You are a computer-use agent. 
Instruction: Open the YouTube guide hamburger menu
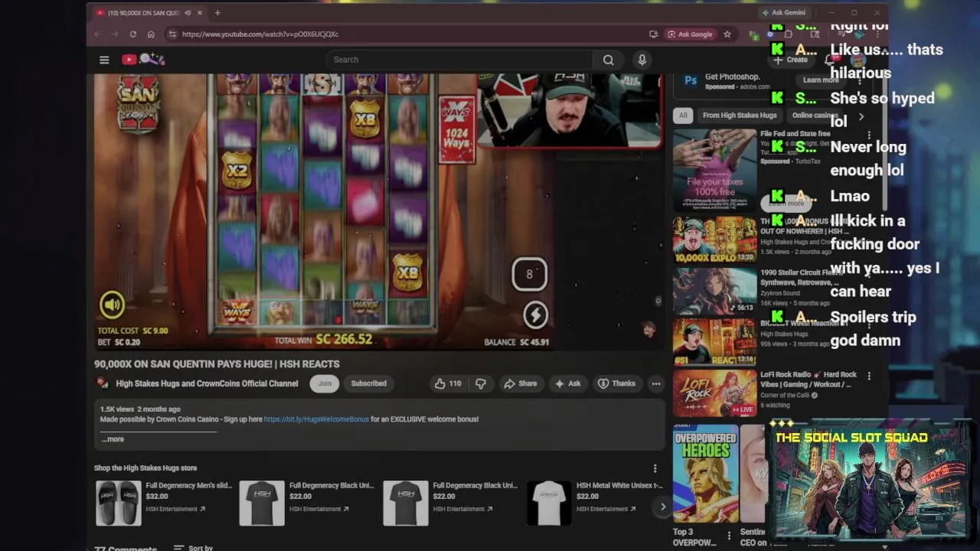pyautogui.click(x=104, y=60)
